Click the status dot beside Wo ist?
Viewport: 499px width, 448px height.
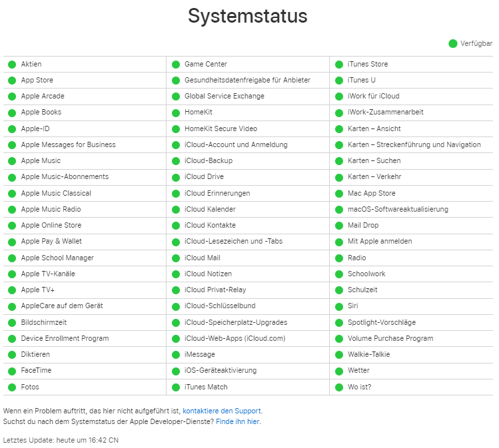coord(339,387)
